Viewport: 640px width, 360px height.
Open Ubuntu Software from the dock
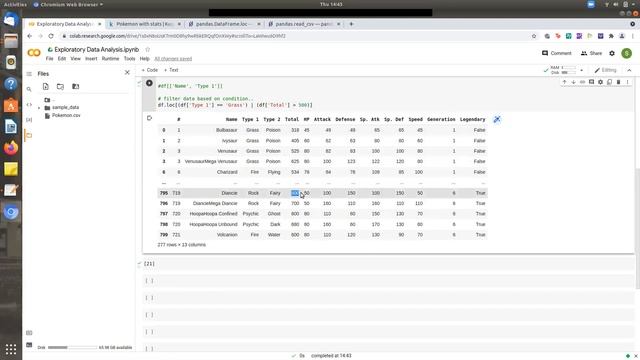[x=11, y=105]
